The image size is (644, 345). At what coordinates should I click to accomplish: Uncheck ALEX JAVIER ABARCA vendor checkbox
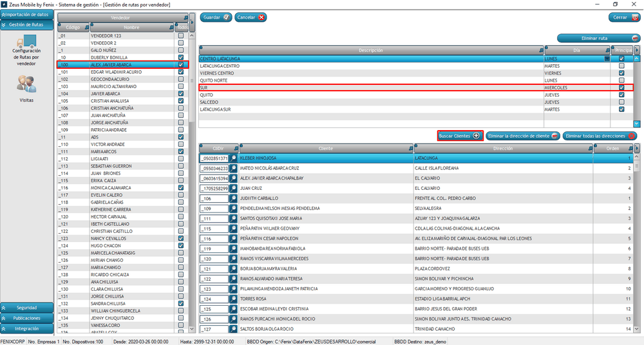(181, 65)
